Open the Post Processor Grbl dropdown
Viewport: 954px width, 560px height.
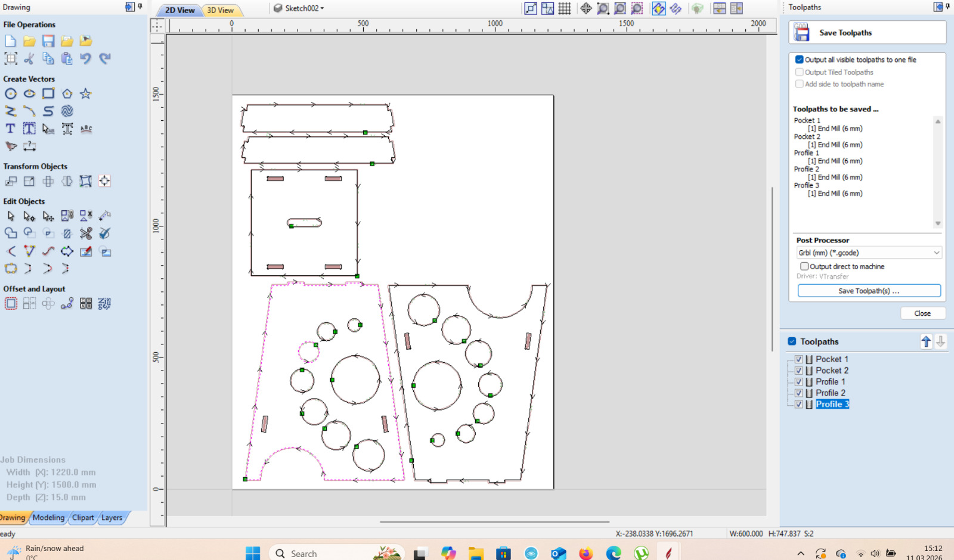click(869, 253)
